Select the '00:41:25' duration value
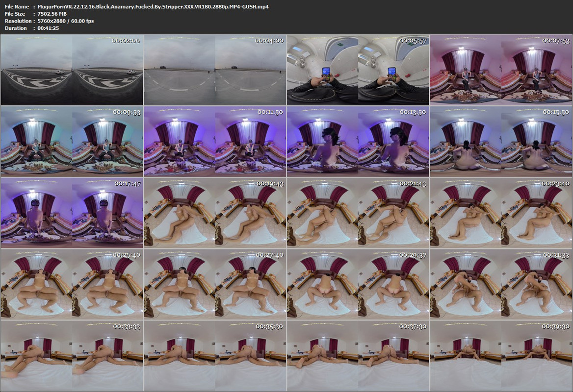 pyautogui.click(x=48, y=28)
